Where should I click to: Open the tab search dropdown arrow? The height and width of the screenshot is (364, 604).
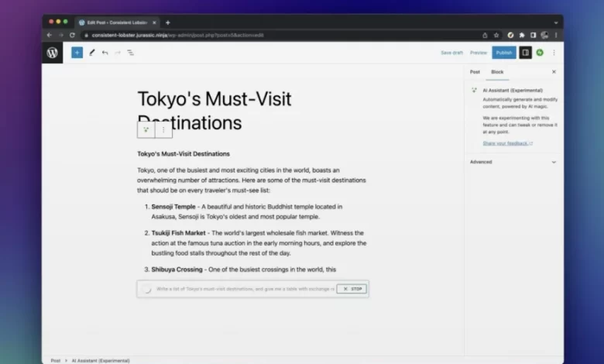click(x=556, y=22)
